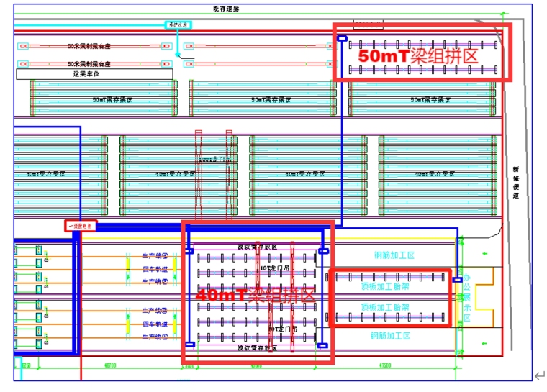Click the lower green arrow beside 办公展示区
547x392 pixels.
point(484,344)
